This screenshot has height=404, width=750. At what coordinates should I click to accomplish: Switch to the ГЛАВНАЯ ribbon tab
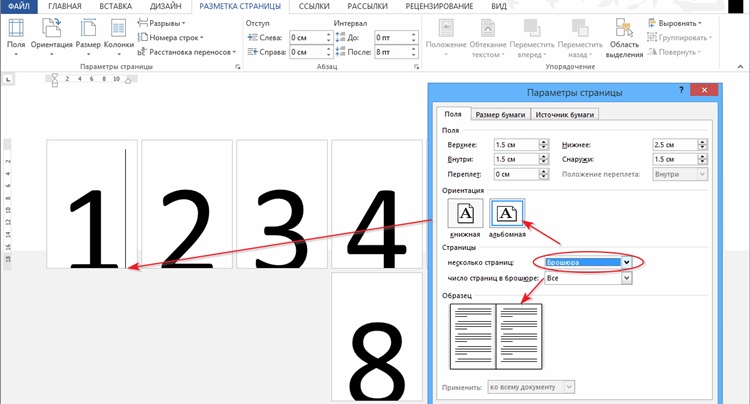click(65, 6)
